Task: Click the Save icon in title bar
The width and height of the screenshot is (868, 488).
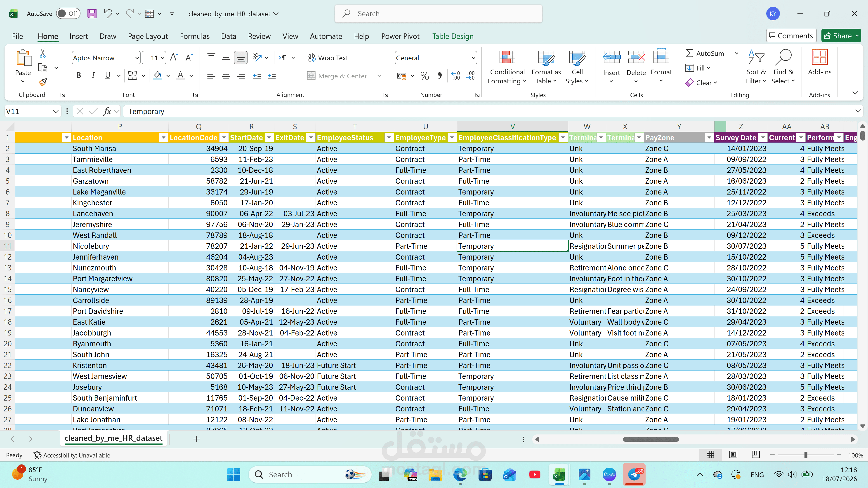Action: [x=92, y=14]
